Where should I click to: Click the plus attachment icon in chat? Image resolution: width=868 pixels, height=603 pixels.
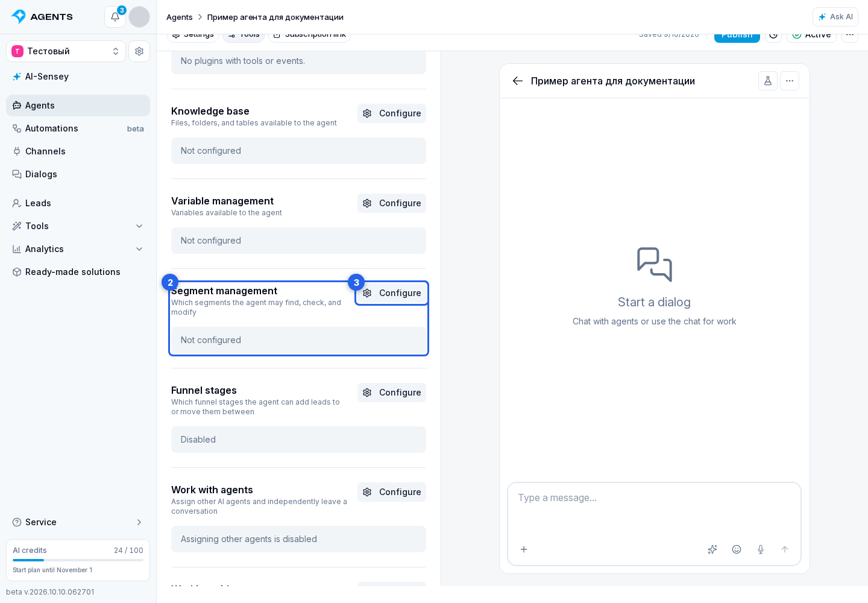click(x=524, y=549)
